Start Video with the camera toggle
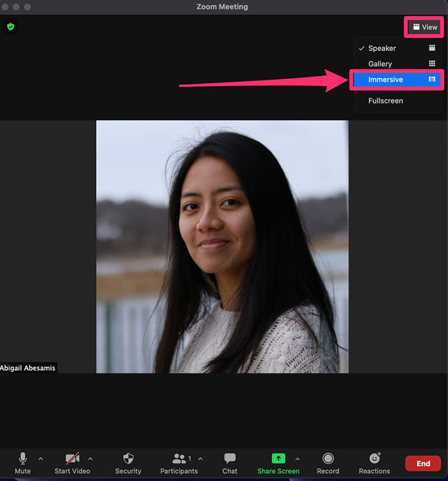Image resolution: width=448 pixels, height=481 pixels. [72, 459]
